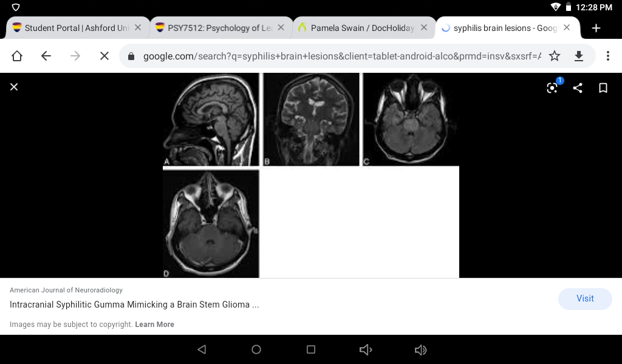Open Android recent apps square
The height and width of the screenshot is (364, 622).
tap(311, 349)
